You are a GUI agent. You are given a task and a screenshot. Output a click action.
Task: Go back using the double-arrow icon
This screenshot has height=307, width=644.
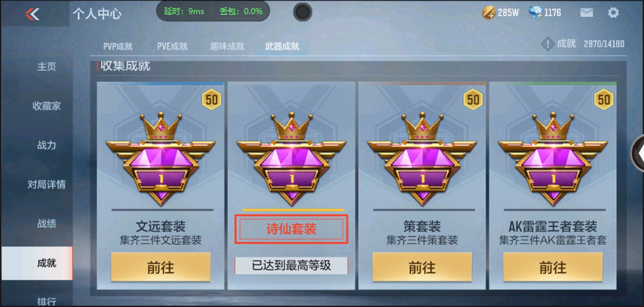click(32, 14)
